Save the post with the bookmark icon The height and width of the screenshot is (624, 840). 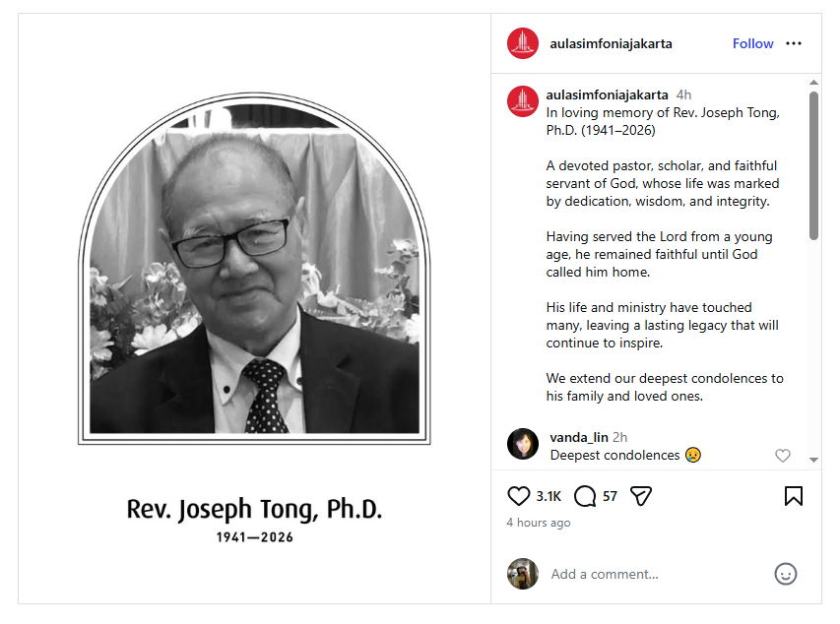coord(793,496)
